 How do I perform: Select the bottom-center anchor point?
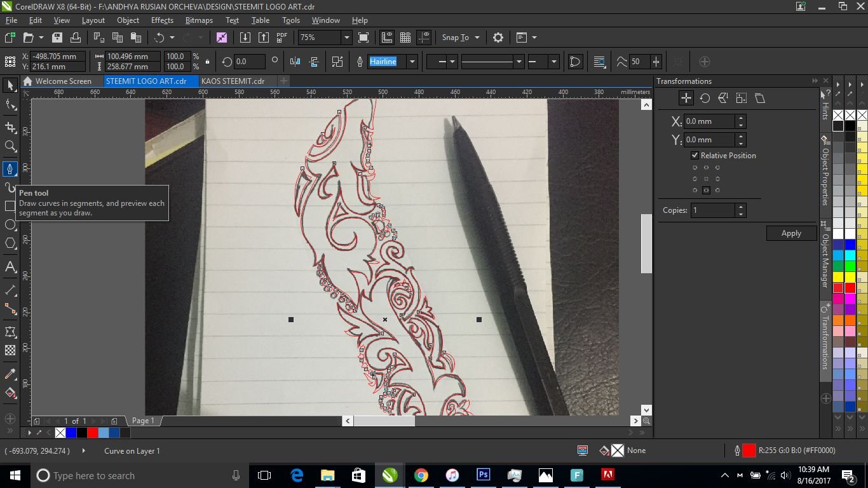coord(706,190)
